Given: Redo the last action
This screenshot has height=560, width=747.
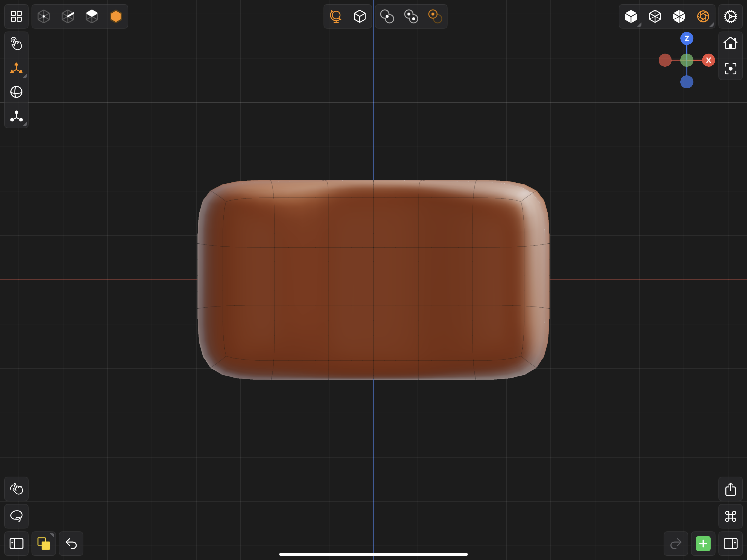Looking at the screenshot, I should 676,543.
